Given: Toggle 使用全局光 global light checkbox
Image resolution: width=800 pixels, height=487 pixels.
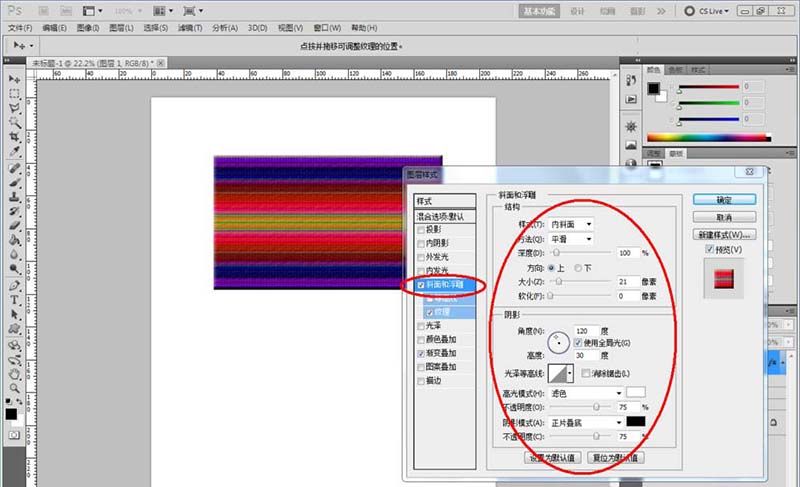Looking at the screenshot, I should coord(578,343).
